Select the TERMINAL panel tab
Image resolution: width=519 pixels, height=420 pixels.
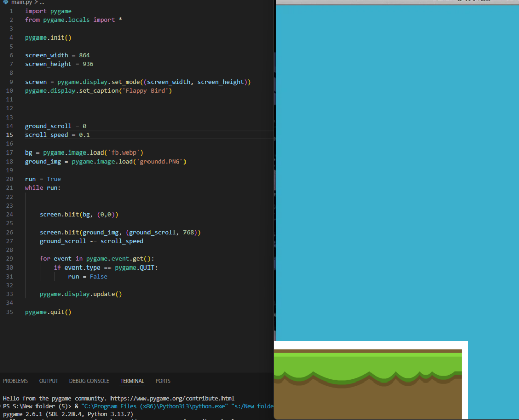[x=132, y=381]
